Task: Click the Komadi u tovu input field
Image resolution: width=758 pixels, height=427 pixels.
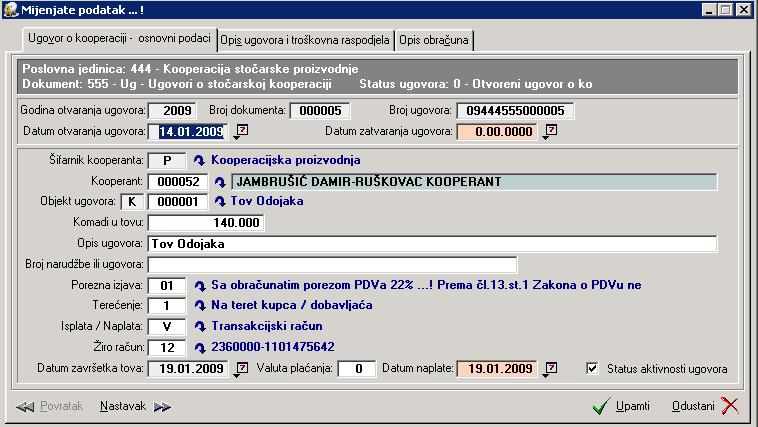Action: click(205, 223)
